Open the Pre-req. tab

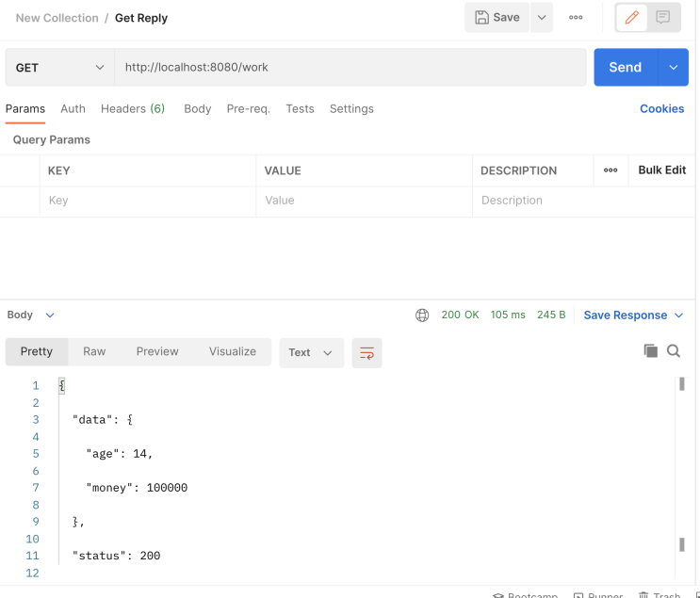[x=248, y=109]
